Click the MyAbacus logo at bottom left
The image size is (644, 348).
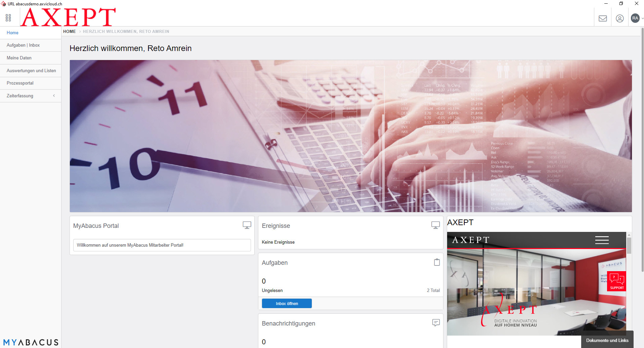tap(31, 342)
